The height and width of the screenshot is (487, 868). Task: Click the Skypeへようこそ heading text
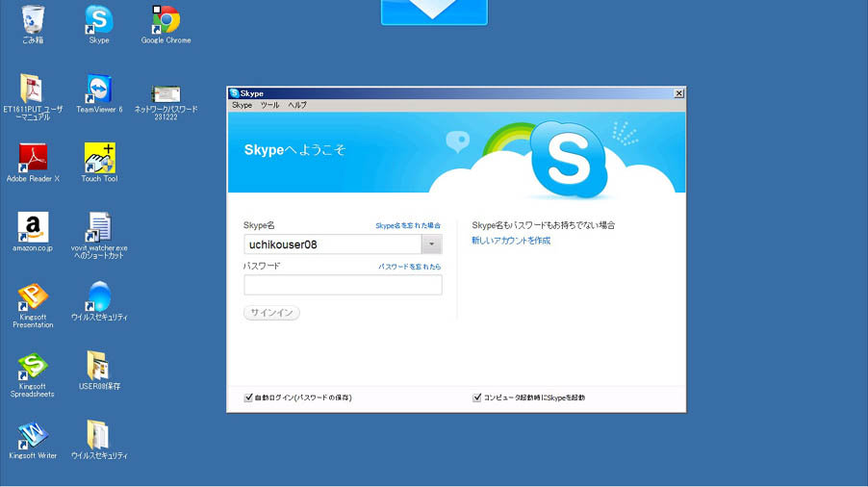tap(295, 150)
